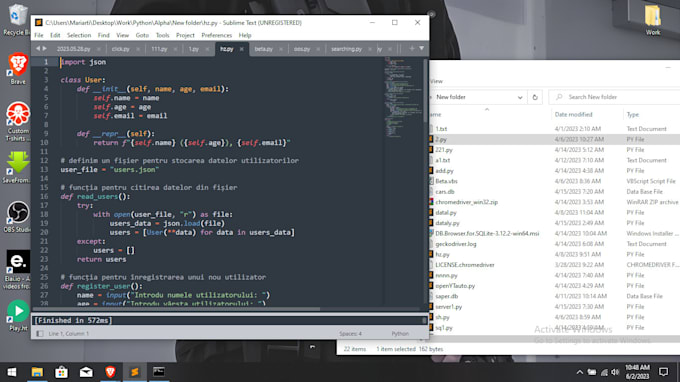Image resolution: width=680 pixels, height=382 pixels.
Task: Open Brave browser from the taskbar
Action: 110,372
